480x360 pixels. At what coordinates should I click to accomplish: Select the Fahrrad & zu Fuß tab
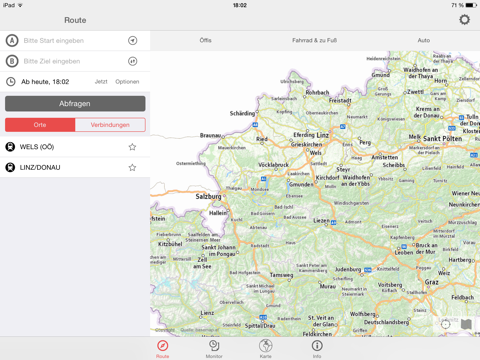coord(314,40)
